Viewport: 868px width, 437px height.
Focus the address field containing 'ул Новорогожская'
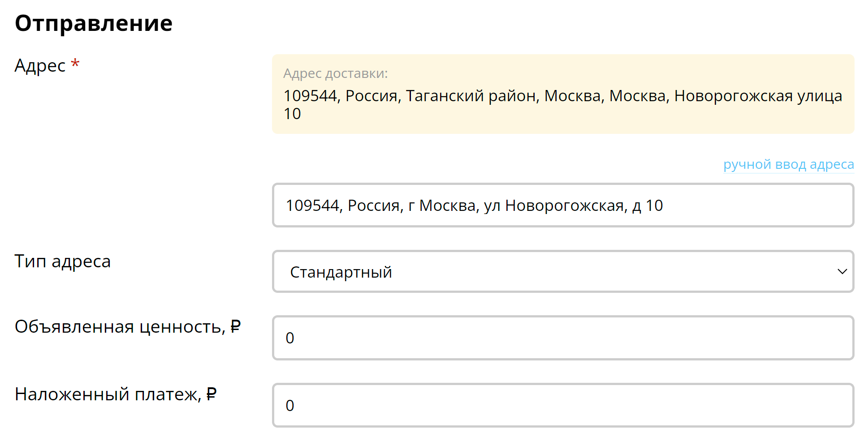pyautogui.click(x=563, y=205)
